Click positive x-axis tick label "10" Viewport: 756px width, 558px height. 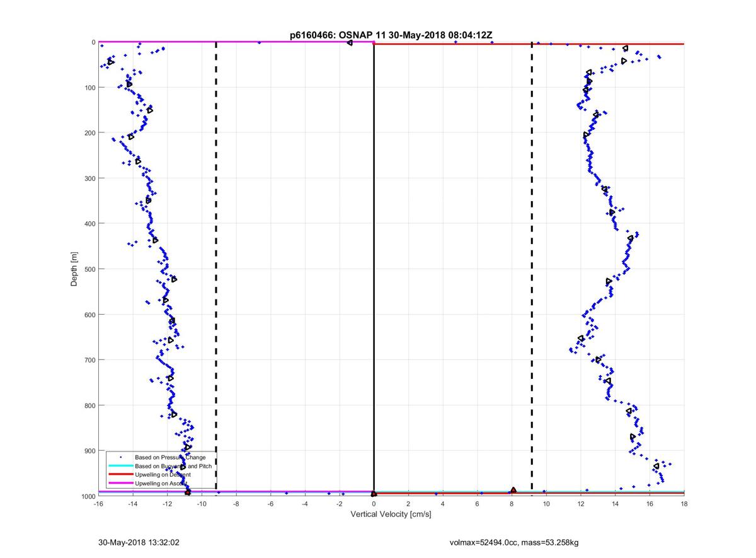click(x=546, y=504)
